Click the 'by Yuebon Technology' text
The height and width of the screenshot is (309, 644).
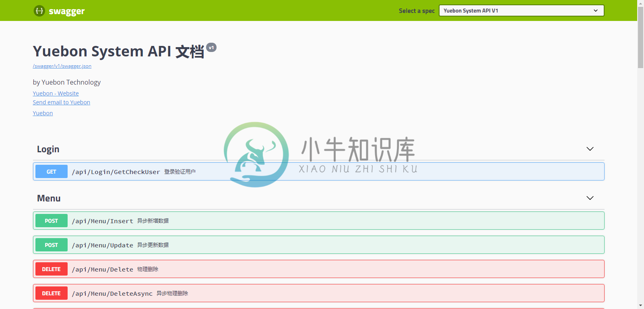click(x=67, y=82)
